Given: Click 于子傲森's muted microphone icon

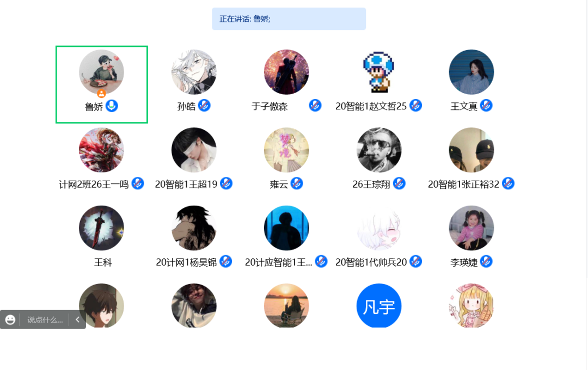Looking at the screenshot, I should (x=315, y=106).
